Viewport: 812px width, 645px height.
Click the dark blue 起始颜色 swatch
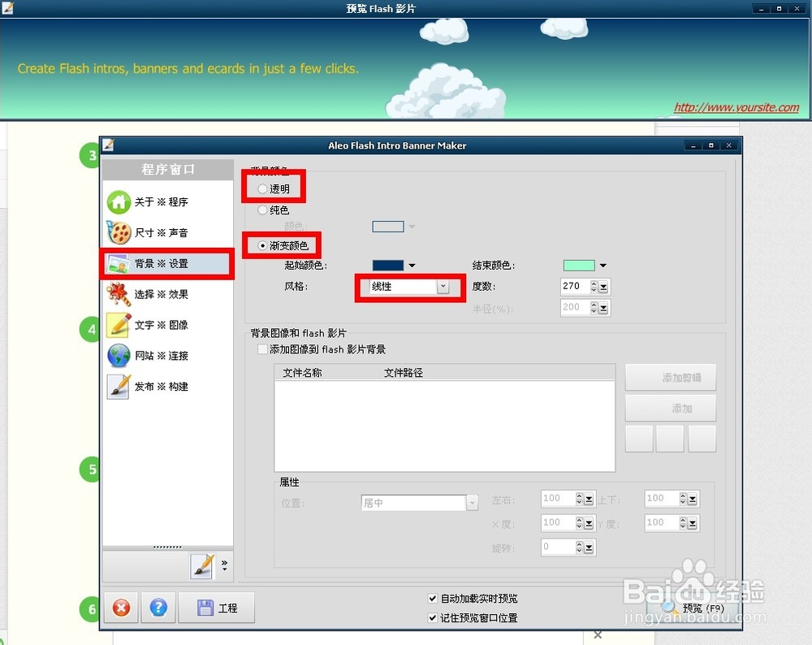[x=388, y=266]
